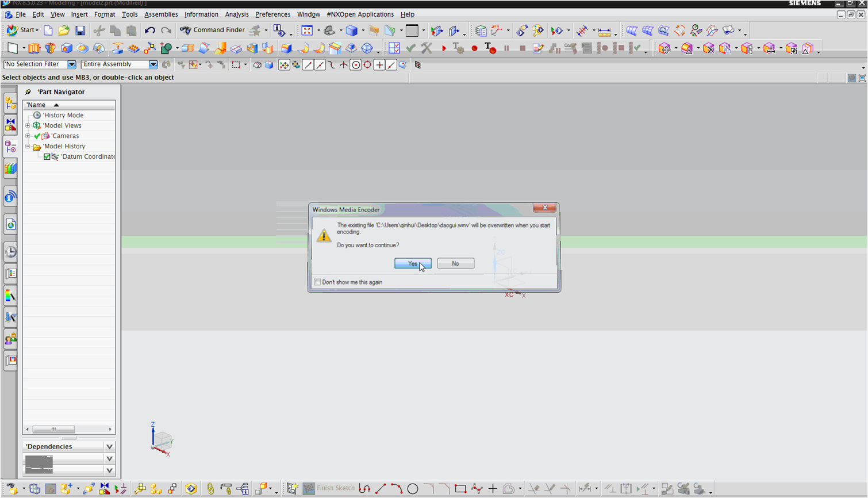Toggle the Intersection snap point option

[x=344, y=65]
